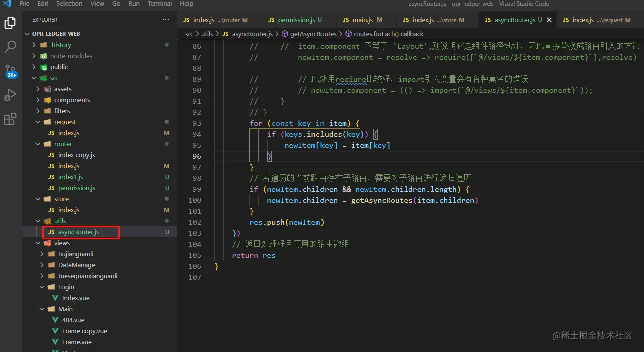Click utils in the breadcrumb
Viewport: 644px width, 352px height.
click(x=207, y=34)
